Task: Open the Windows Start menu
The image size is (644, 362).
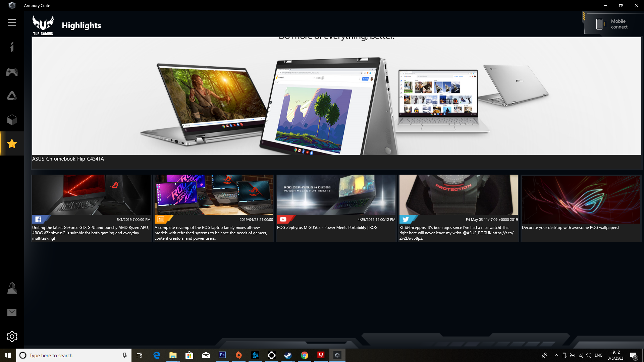Action: [8, 355]
